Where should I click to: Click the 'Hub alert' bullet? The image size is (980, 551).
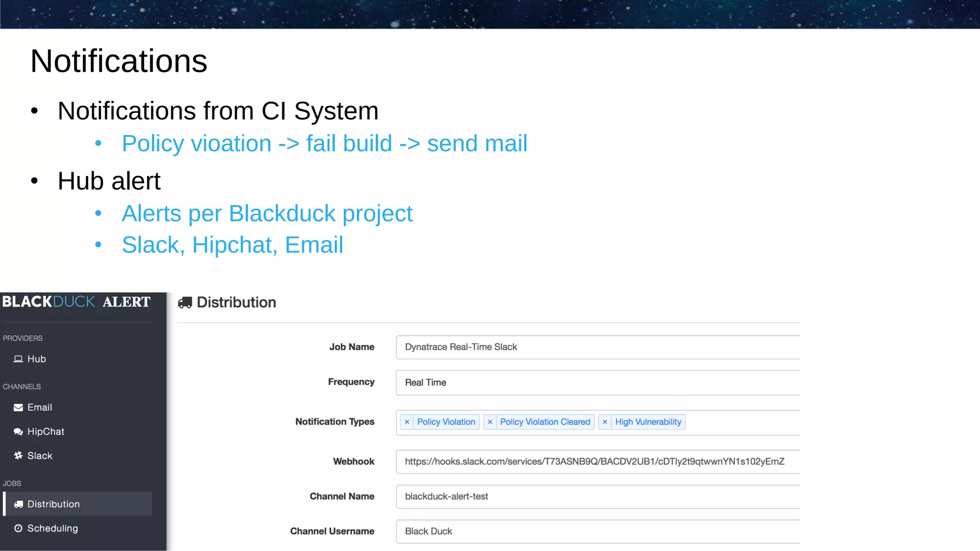tap(109, 181)
